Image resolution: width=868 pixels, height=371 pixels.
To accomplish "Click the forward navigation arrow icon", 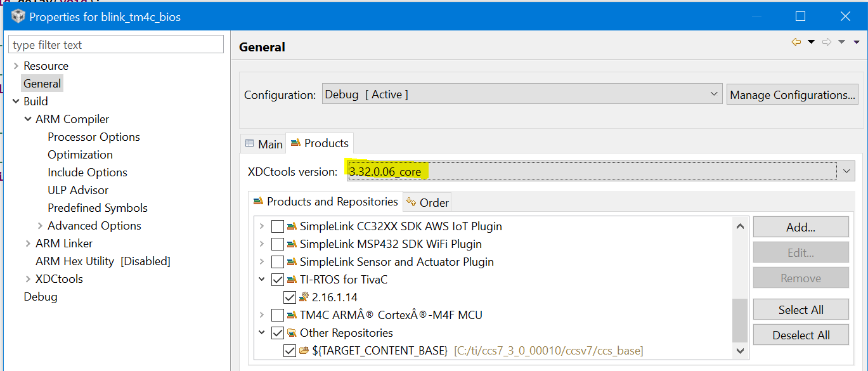I will (x=827, y=42).
